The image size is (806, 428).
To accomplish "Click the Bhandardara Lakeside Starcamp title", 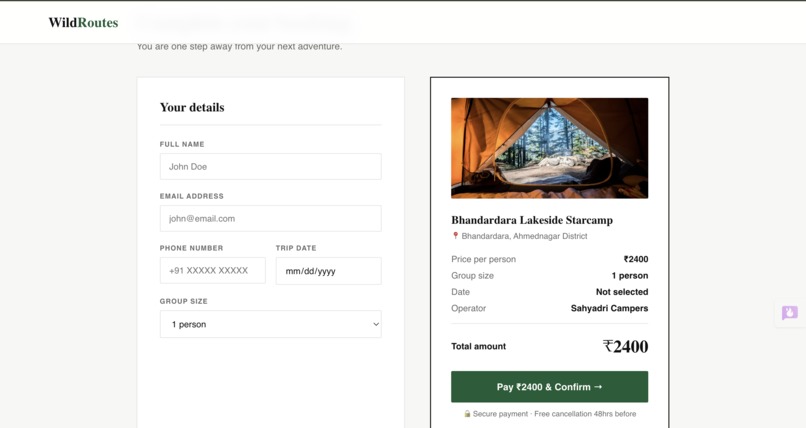I will click(532, 220).
